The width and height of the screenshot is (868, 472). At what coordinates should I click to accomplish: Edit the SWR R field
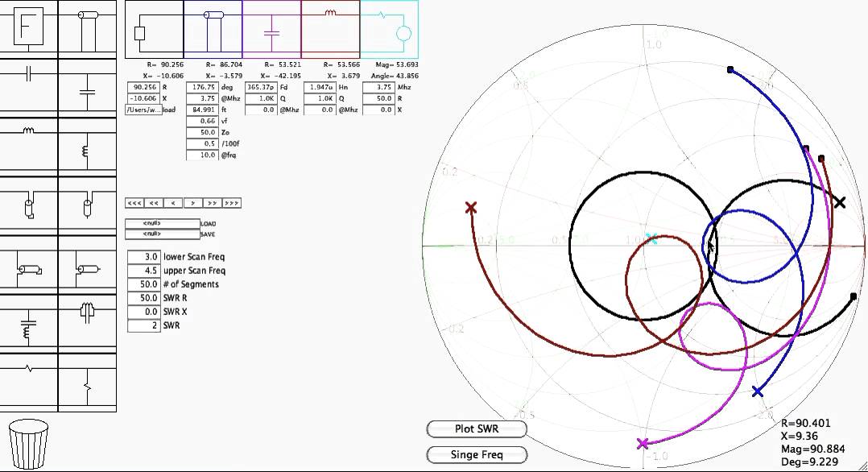(144, 298)
